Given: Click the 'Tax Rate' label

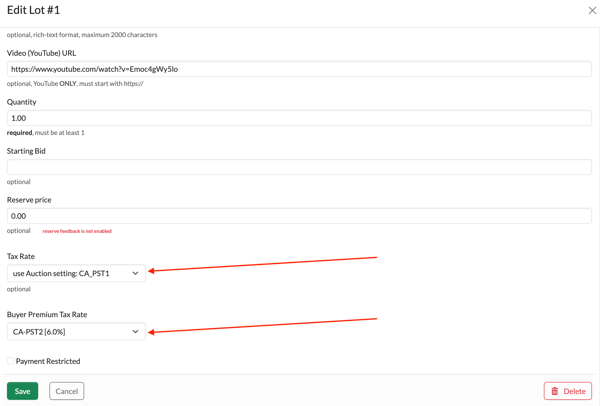Looking at the screenshot, I should click(x=21, y=256).
